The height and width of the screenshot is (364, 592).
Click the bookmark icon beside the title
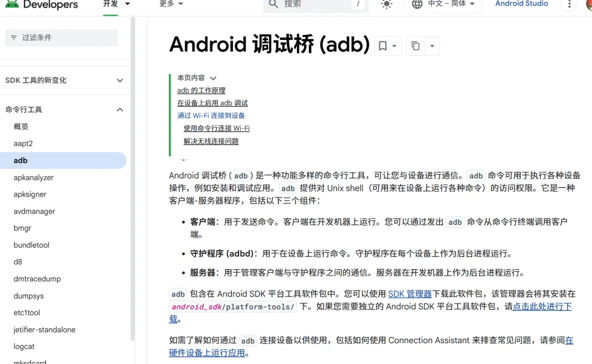(383, 46)
